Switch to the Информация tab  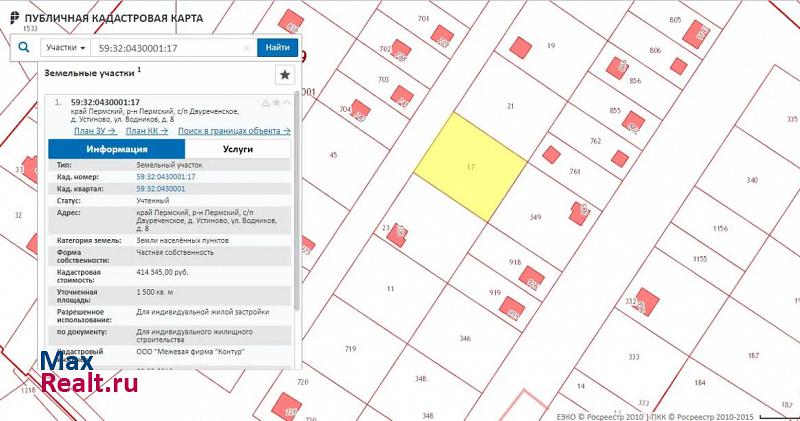pyautogui.click(x=110, y=148)
